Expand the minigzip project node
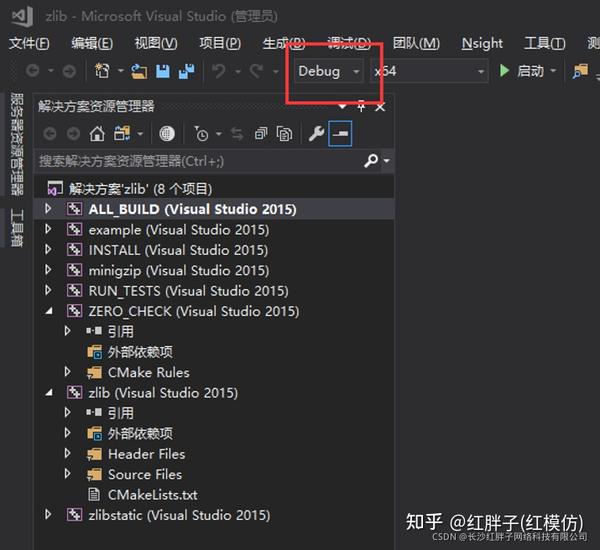The image size is (600, 550). pos(48,270)
